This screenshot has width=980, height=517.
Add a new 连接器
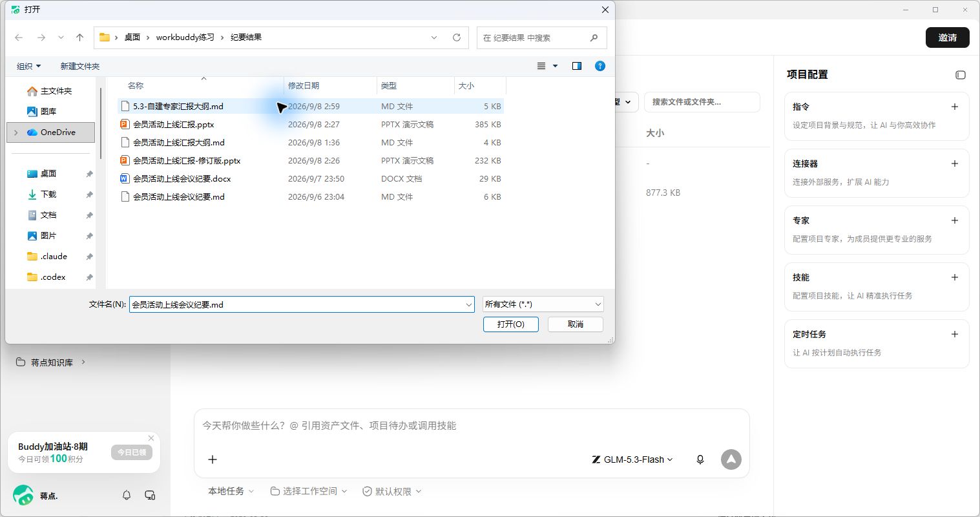(955, 164)
